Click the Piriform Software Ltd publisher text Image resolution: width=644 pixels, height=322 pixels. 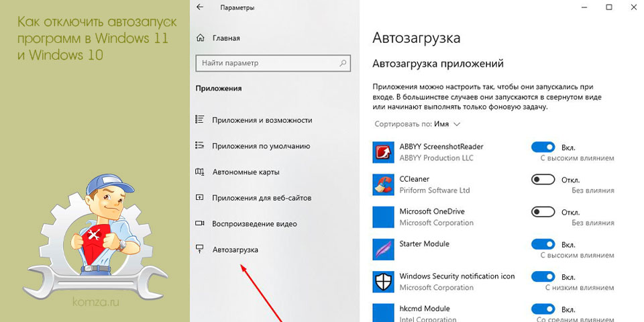click(x=435, y=191)
